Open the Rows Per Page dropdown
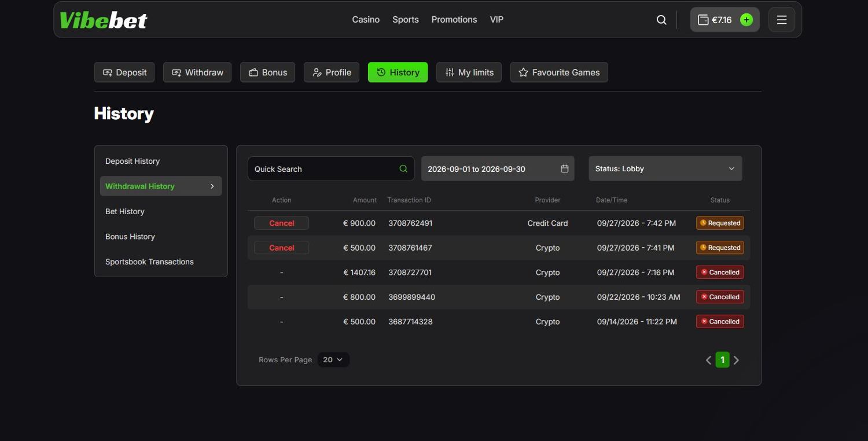868x441 pixels. click(333, 360)
